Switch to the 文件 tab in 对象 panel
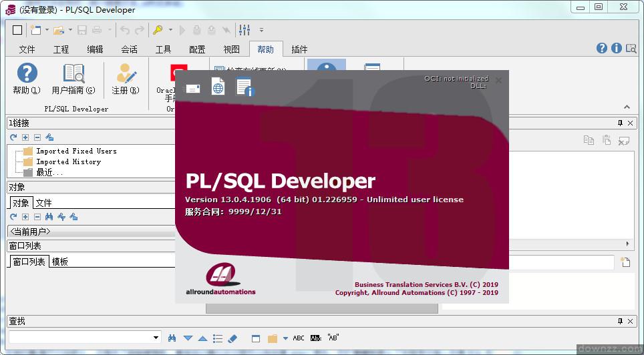Screen dimensions: 644x355 tap(43, 203)
